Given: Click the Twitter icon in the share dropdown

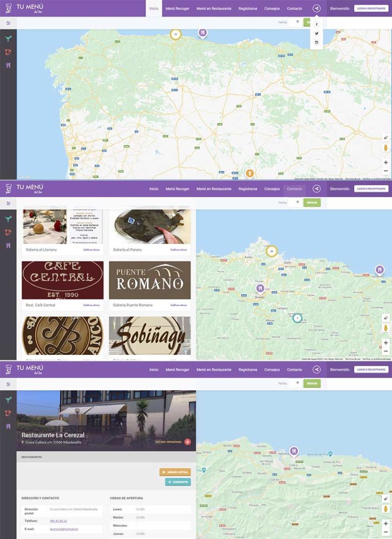Looking at the screenshot, I should pos(316,33).
